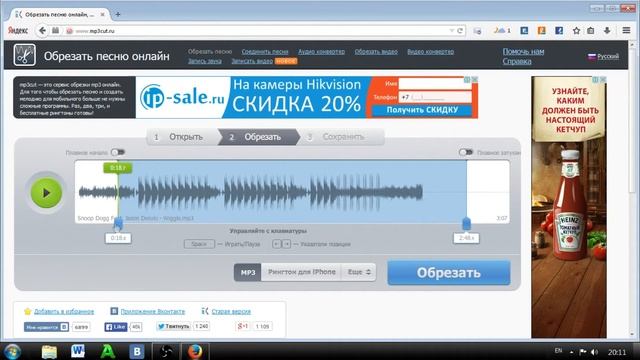Open the Обрезать песню nav item
The image size is (640, 360).
[x=210, y=51]
